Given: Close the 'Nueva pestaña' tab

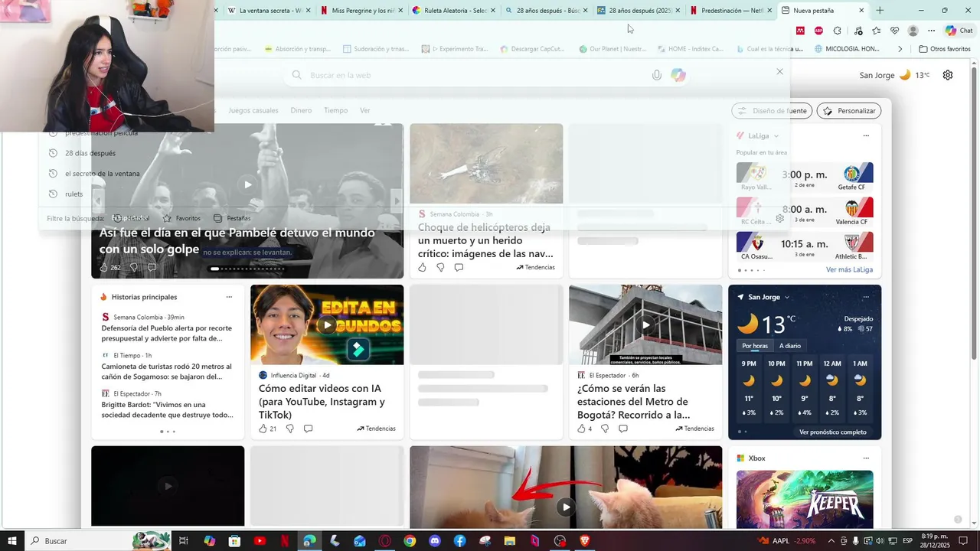Looking at the screenshot, I should [x=861, y=11].
